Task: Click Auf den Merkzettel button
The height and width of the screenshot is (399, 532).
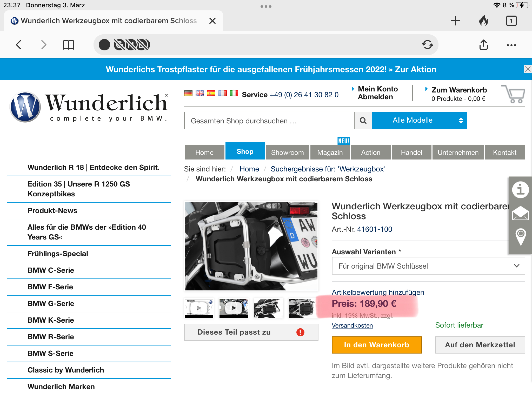Action: tap(480, 345)
